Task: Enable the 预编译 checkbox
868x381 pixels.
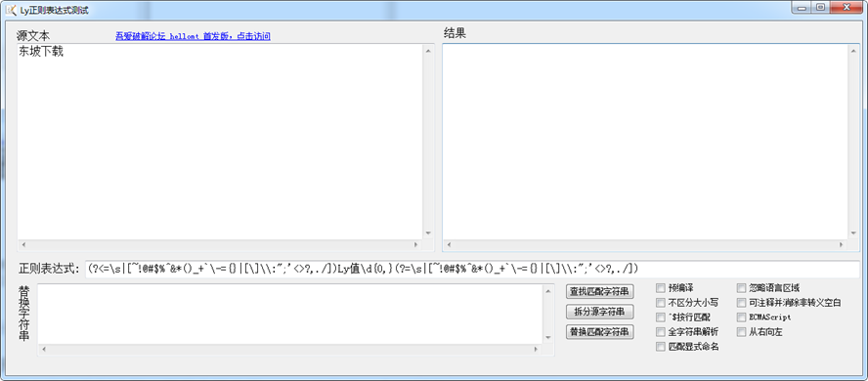Action: click(x=661, y=287)
